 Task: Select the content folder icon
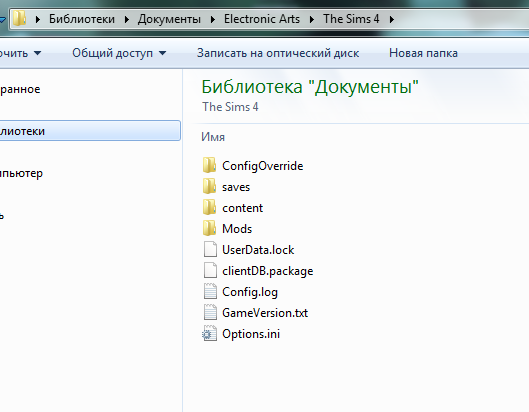coord(210,207)
